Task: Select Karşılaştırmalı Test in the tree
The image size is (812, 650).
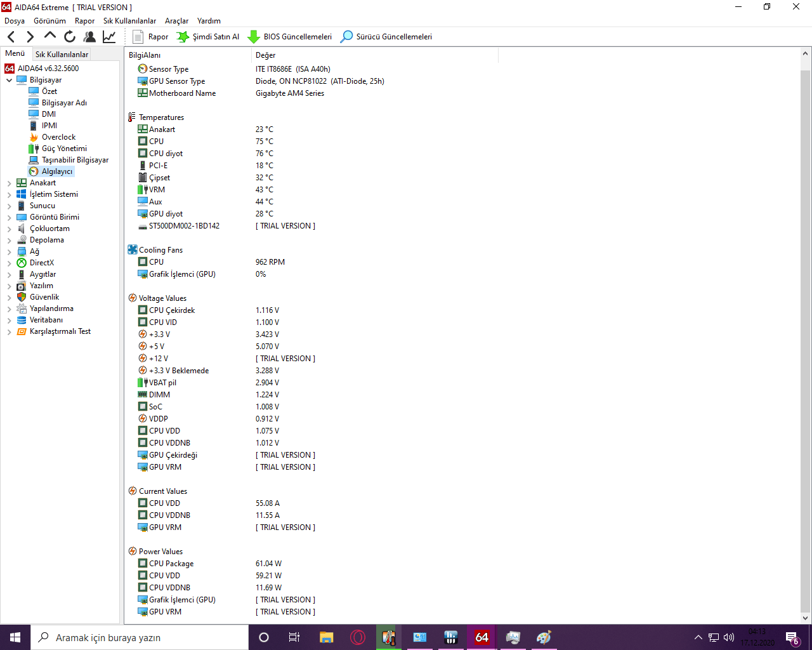Action: pyautogui.click(x=60, y=331)
